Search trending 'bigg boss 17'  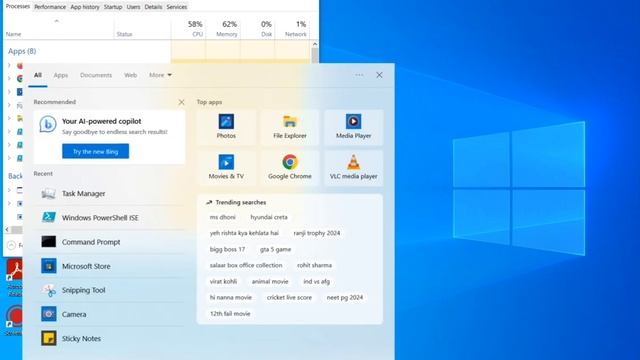227,249
